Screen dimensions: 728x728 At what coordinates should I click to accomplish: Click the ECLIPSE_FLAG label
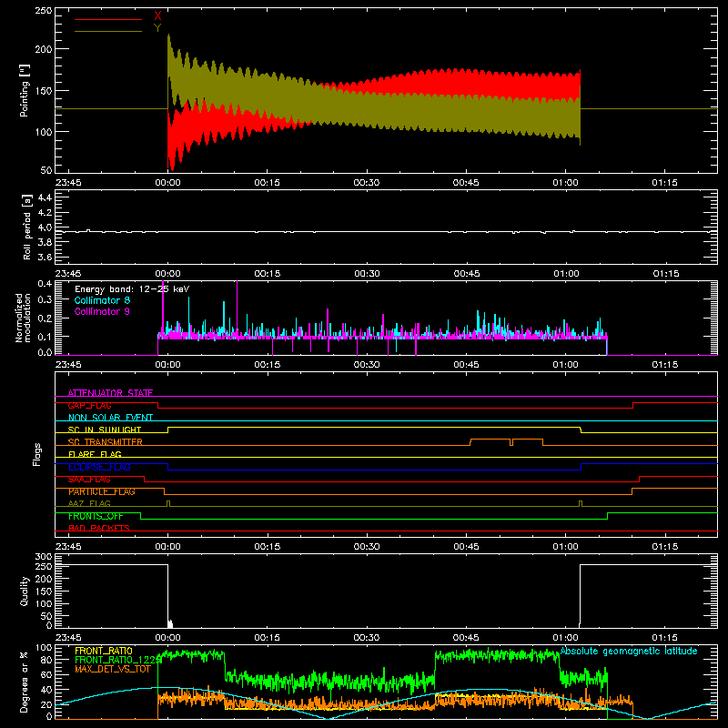pos(99,467)
